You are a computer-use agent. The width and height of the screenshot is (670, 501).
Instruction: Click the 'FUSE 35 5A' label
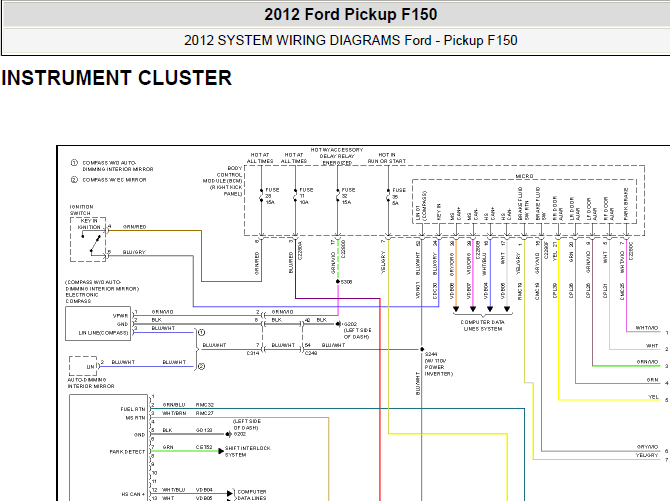(x=399, y=196)
